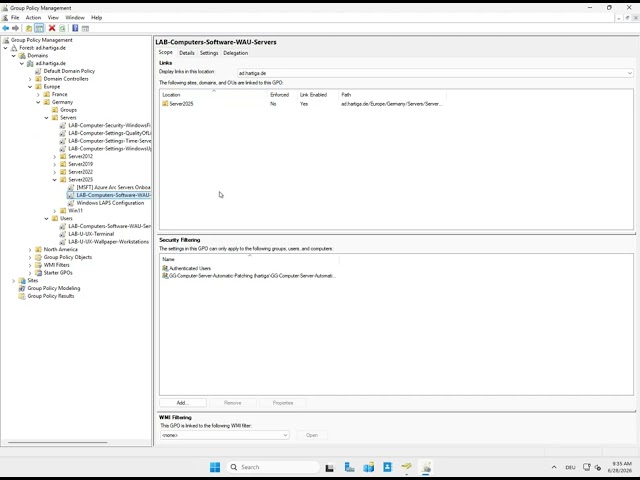Select the Groups OU under Germany
The width and height of the screenshot is (640, 480).
(68, 110)
